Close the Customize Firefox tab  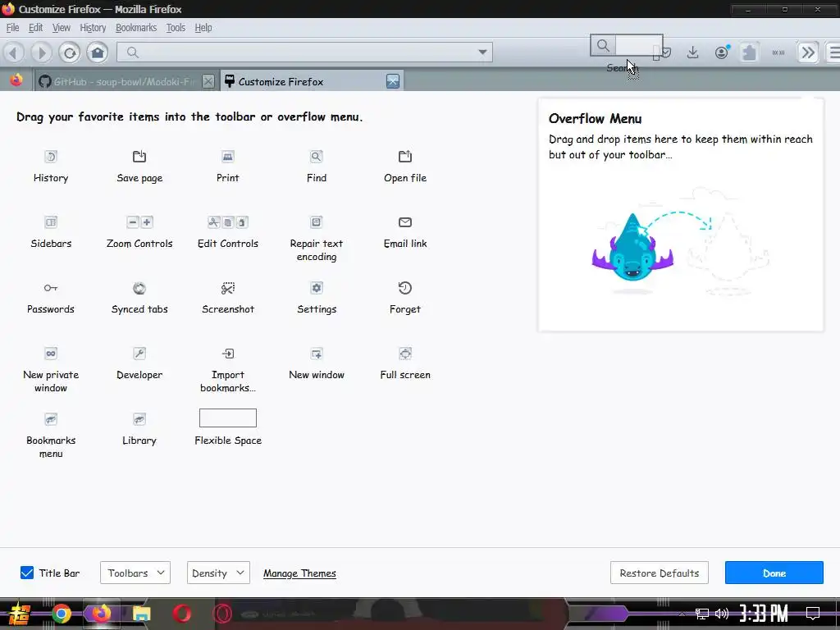(393, 81)
